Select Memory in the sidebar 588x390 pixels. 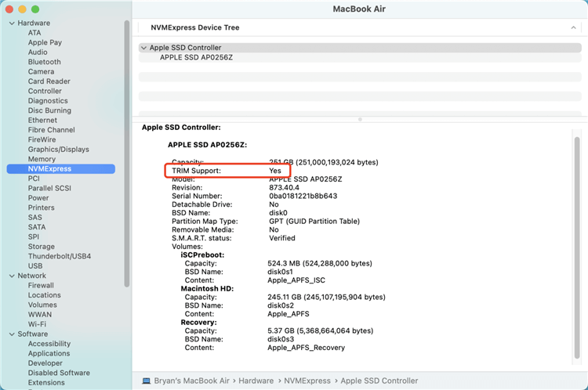42,160
